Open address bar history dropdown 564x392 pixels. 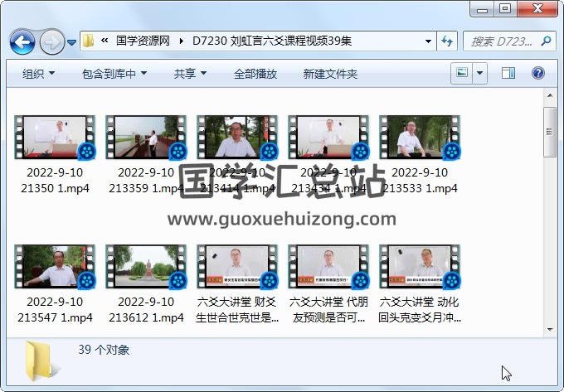coord(428,41)
